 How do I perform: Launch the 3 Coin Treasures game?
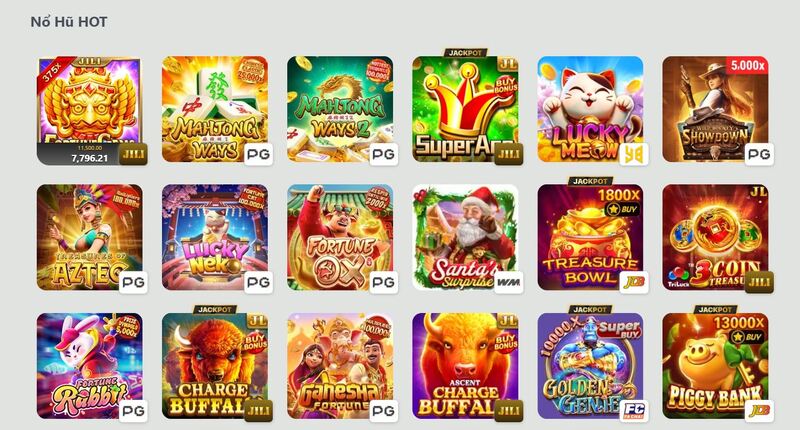(715, 237)
